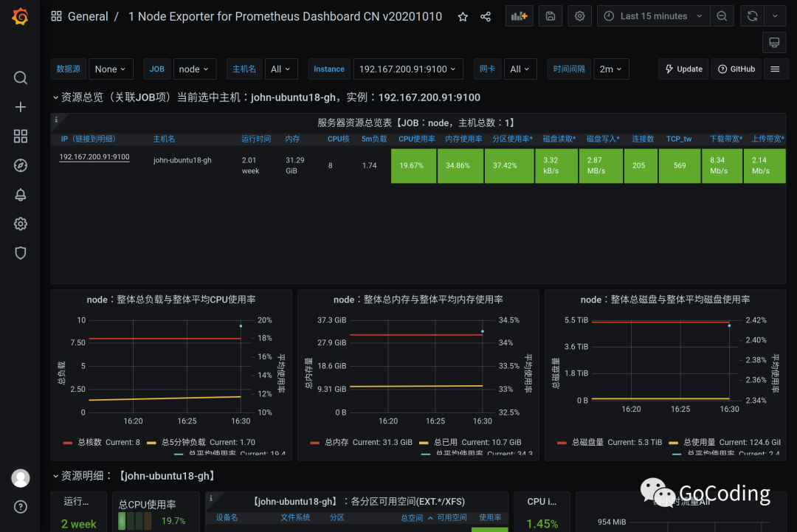The height and width of the screenshot is (532, 797).
Task: Sort table by 连接数 column
Action: click(643, 139)
